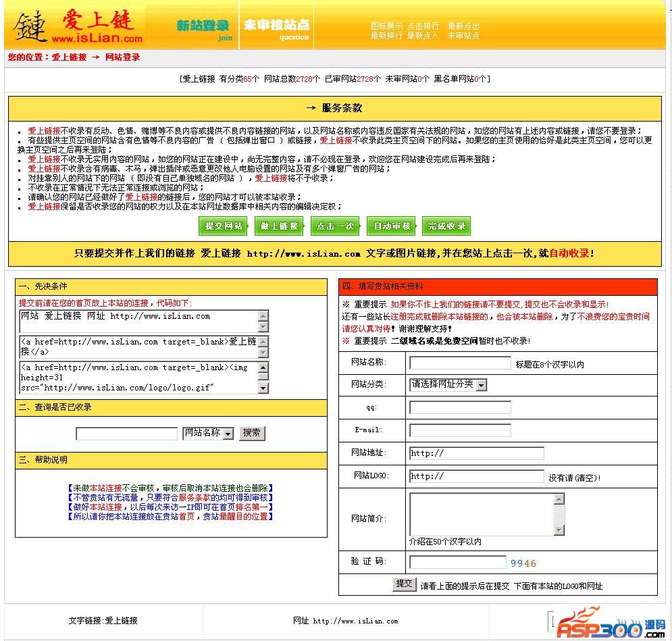
Task: Click the 爱上链接 breadcrumb link
Action: 69,57
